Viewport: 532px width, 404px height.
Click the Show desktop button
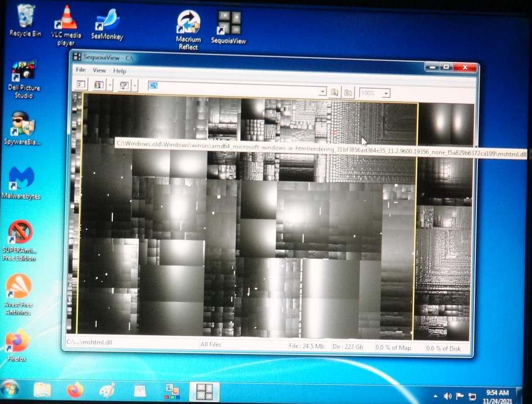[x=519, y=395]
